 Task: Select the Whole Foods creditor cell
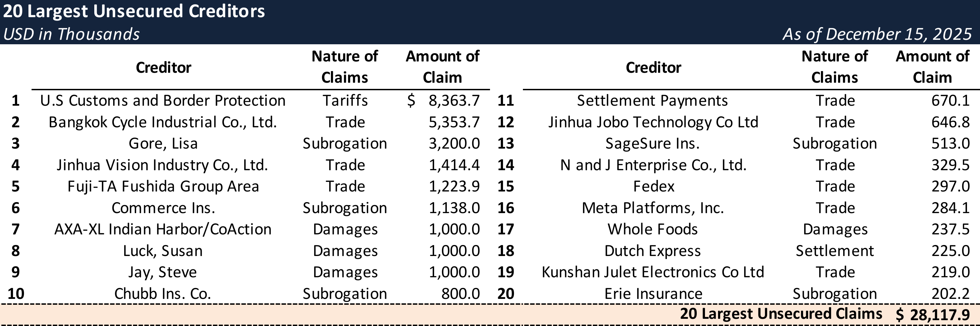pos(653,229)
